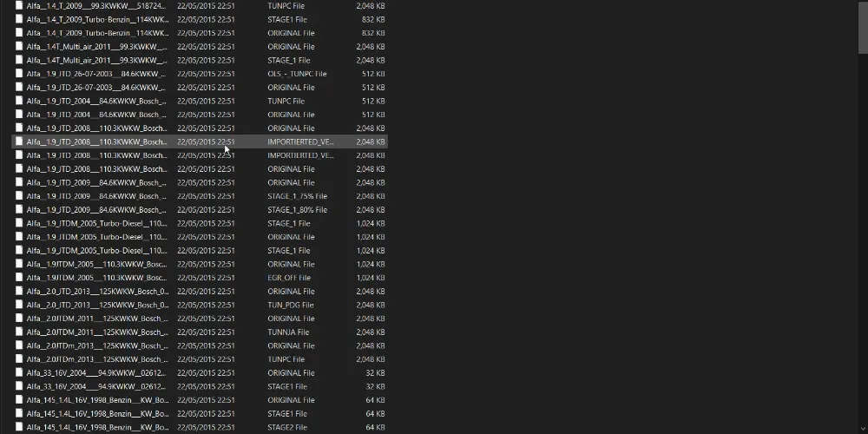
Task: Click the file icon of the 832 KB ORIGINAL file
Action: (19, 33)
